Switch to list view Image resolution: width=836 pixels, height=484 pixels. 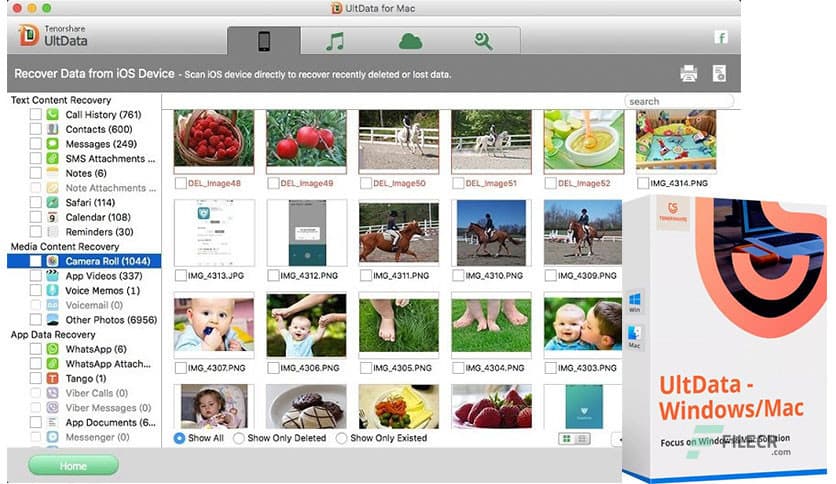point(582,438)
